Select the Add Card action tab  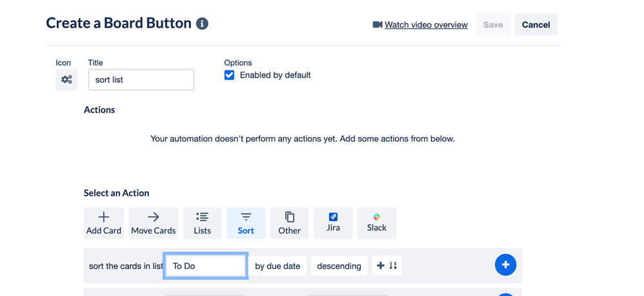(103, 223)
